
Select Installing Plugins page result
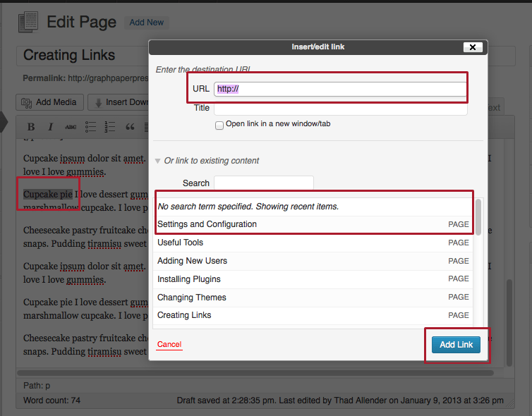[x=313, y=279]
